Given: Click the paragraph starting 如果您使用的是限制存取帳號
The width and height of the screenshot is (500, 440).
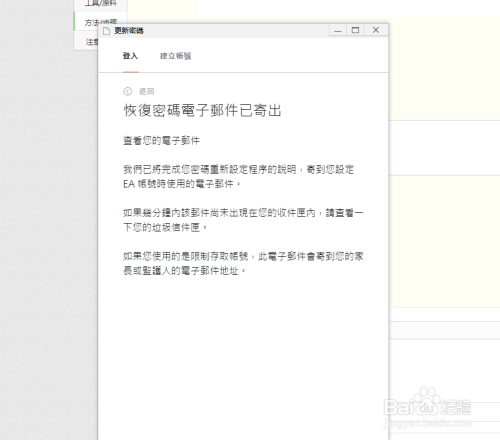Looking at the screenshot, I should click(x=243, y=263).
